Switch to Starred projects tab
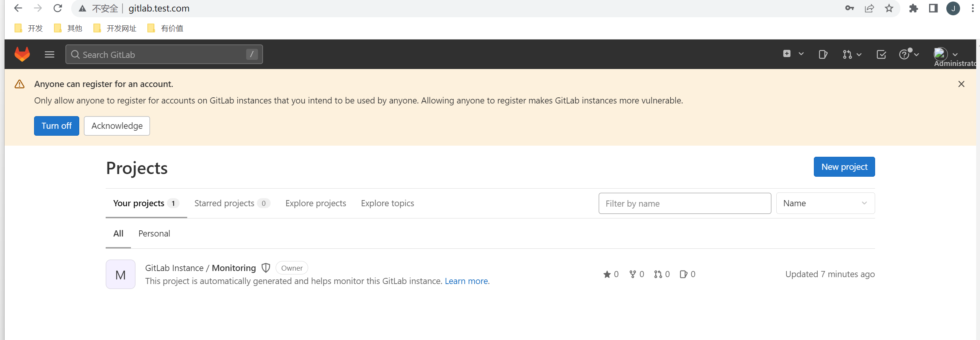This screenshot has height=340, width=980. [232, 203]
